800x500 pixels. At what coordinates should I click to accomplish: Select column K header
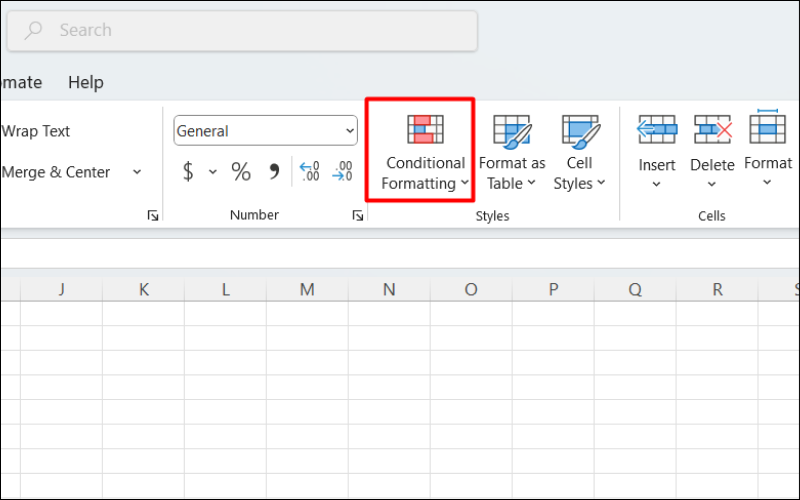pyautogui.click(x=143, y=289)
